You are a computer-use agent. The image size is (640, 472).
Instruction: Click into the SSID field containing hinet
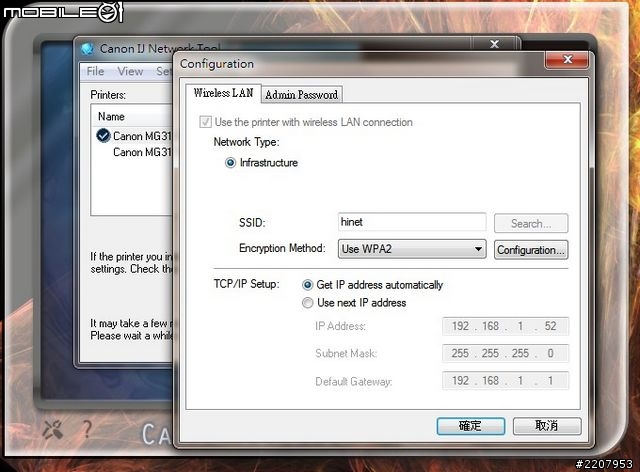pyautogui.click(x=412, y=222)
